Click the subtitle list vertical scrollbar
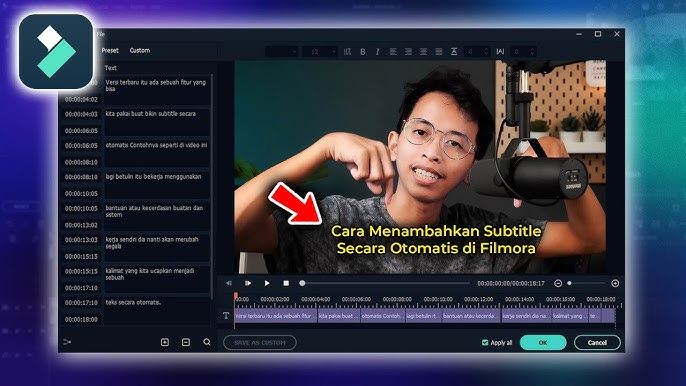The image size is (686, 386). coord(212,188)
